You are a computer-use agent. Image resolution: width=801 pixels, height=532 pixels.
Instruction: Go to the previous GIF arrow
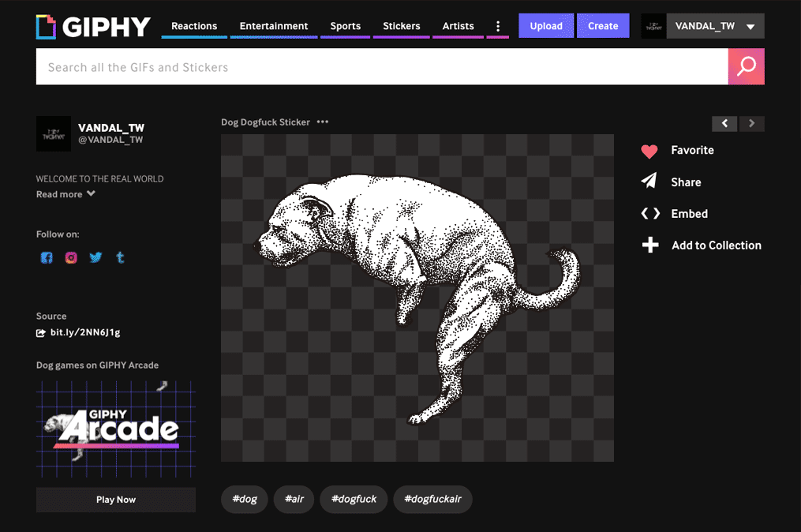pyautogui.click(x=724, y=123)
